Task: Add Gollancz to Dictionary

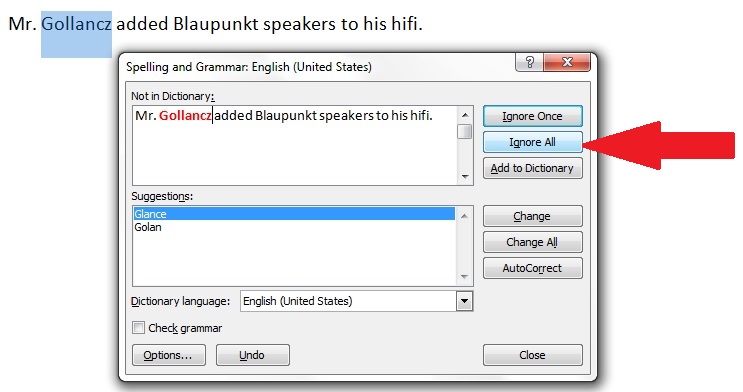Action: 533,168
